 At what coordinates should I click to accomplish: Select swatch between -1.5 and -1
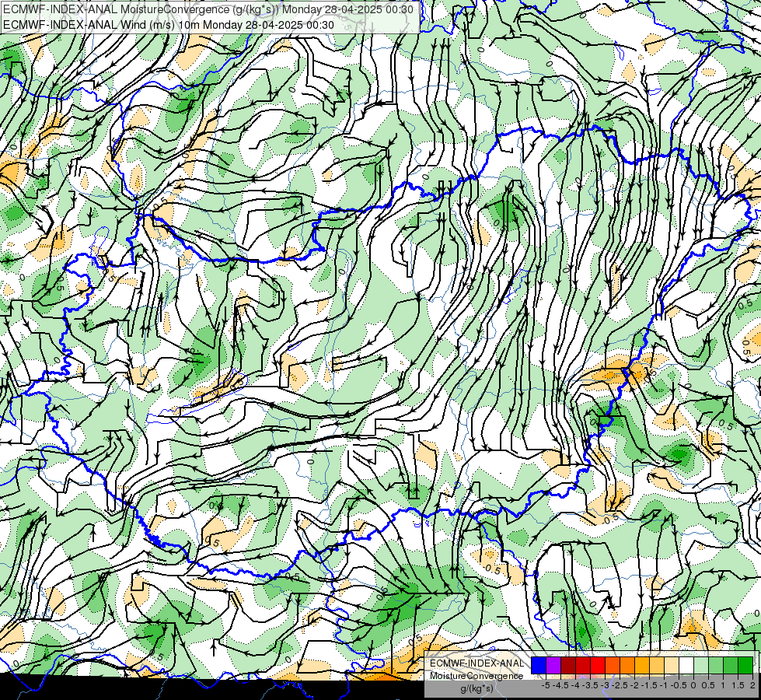[657, 665]
